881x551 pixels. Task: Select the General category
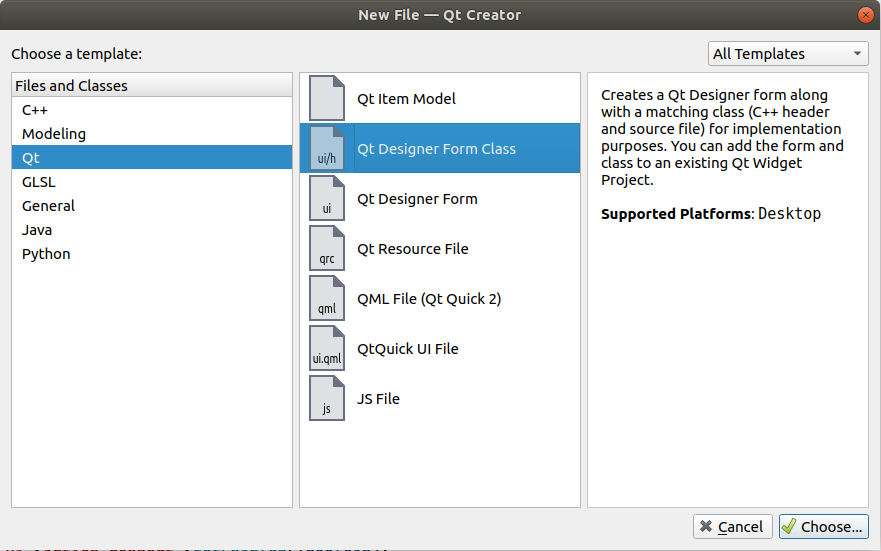coord(152,206)
